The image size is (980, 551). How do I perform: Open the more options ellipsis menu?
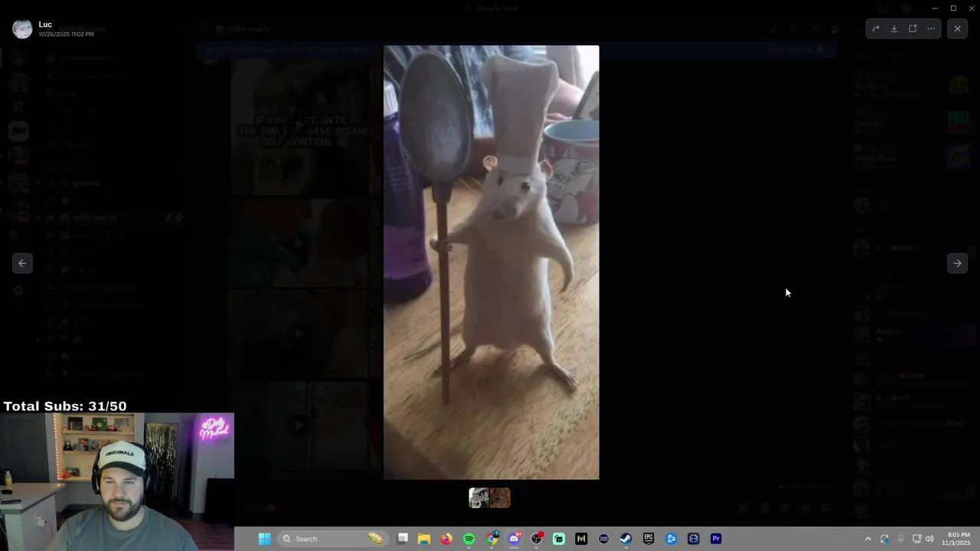(x=931, y=28)
